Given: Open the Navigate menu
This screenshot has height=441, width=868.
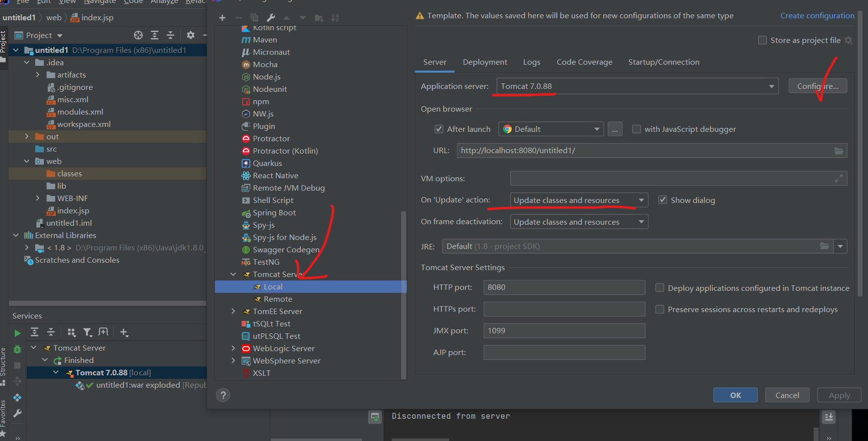Looking at the screenshot, I should pos(99,2).
